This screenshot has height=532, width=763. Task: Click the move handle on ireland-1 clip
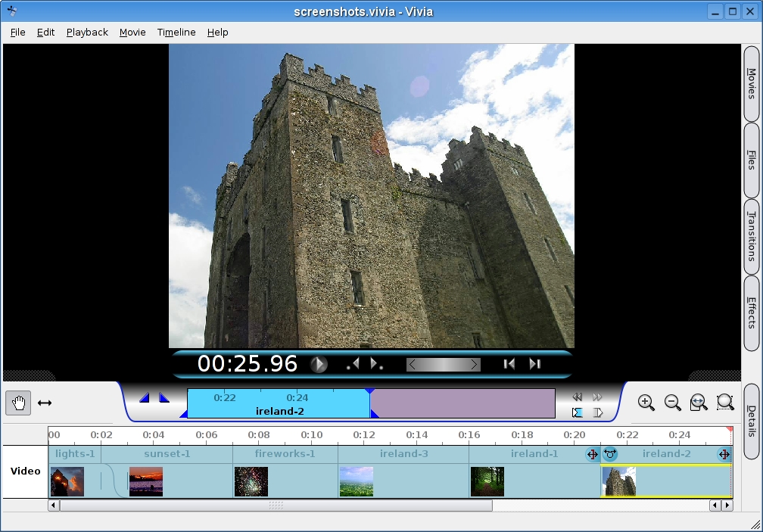click(592, 454)
